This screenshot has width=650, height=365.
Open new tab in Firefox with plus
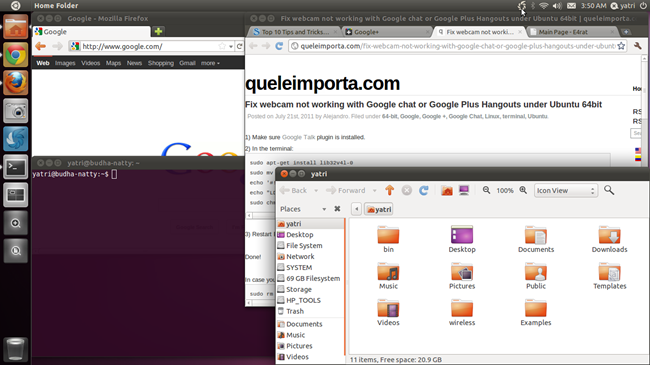158,31
